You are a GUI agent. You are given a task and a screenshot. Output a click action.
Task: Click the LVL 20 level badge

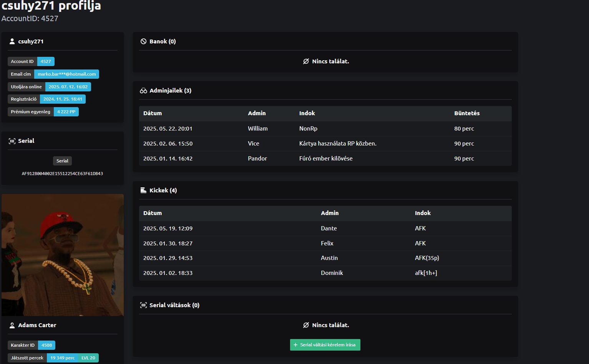pos(88,358)
